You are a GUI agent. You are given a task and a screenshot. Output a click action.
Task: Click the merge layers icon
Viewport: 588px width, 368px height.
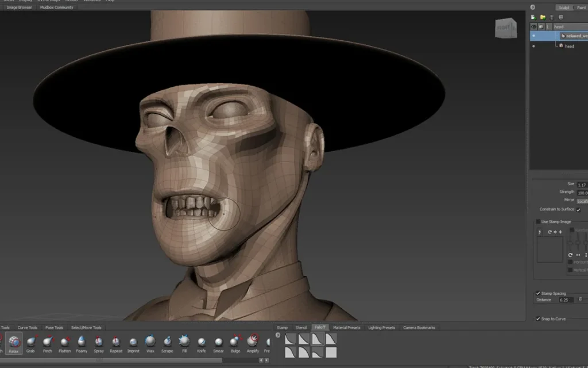(x=561, y=17)
